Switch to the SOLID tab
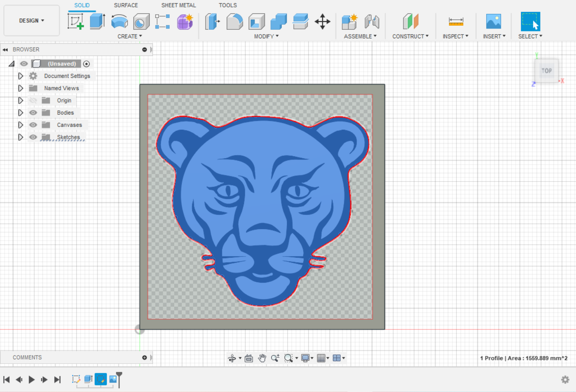 pyautogui.click(x=82, y=5)
